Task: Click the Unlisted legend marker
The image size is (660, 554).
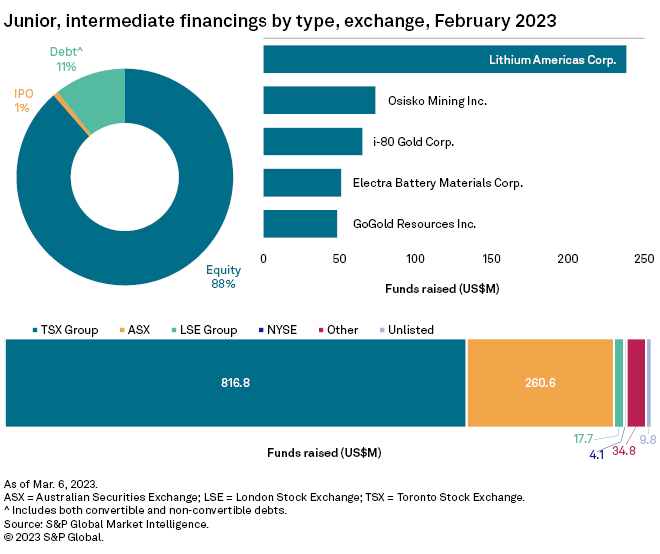Action: coord(383,330)
